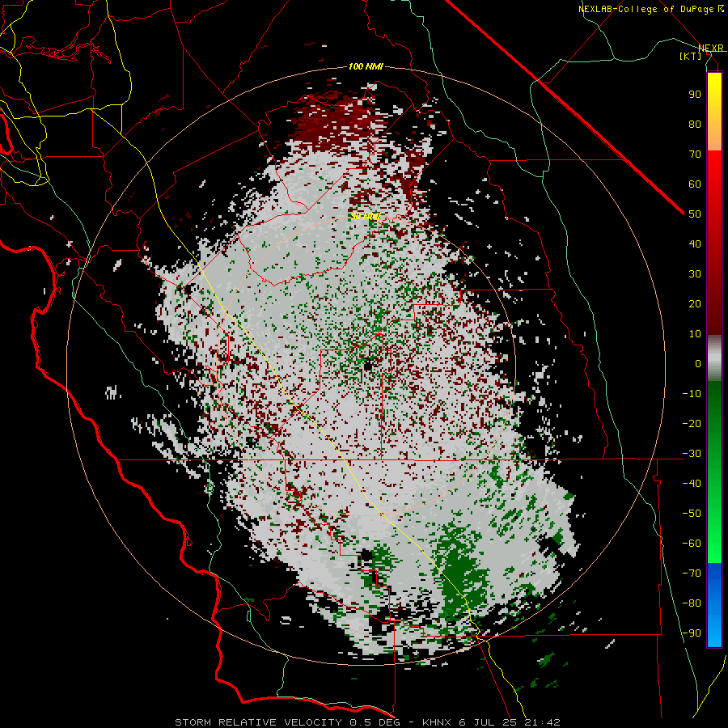
Task: Click the 30 value on the velocity scale
Action: pyautogui.click(x=695, y=274)
